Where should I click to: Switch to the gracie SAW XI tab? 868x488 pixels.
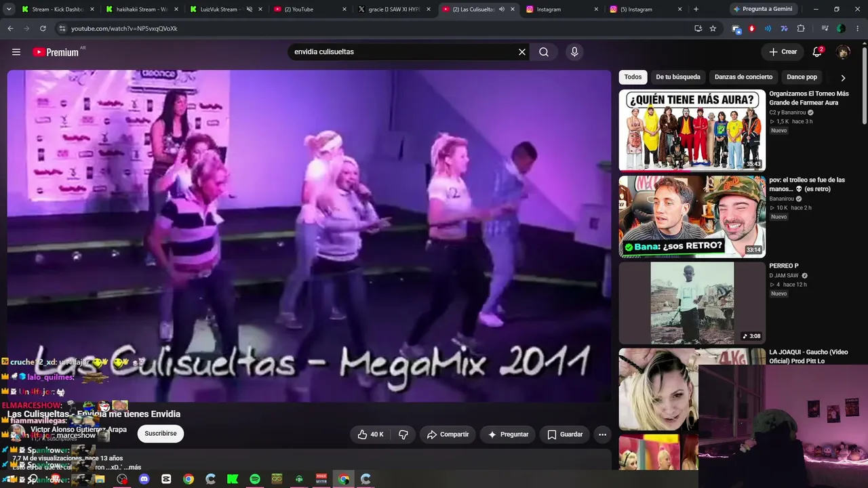tap(394, 9)
